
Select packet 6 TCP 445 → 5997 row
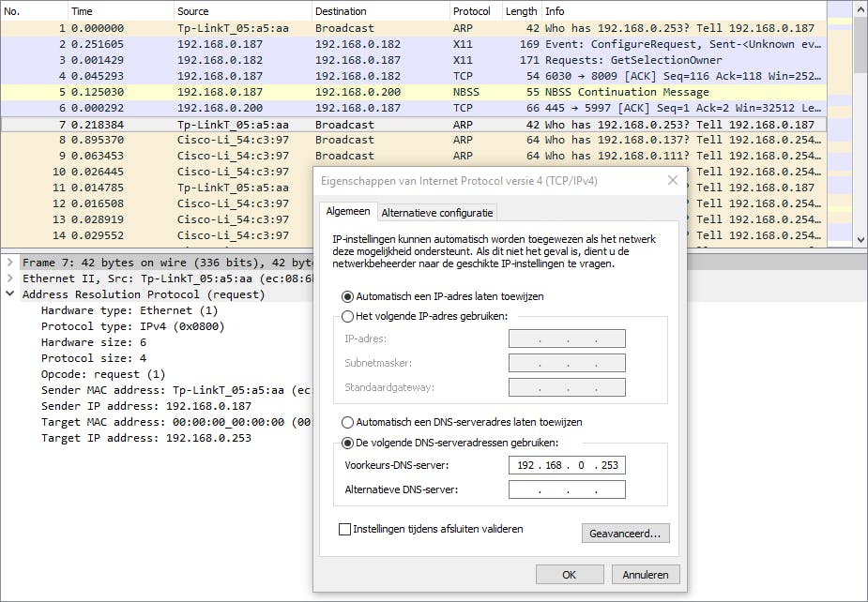[413, 108]
